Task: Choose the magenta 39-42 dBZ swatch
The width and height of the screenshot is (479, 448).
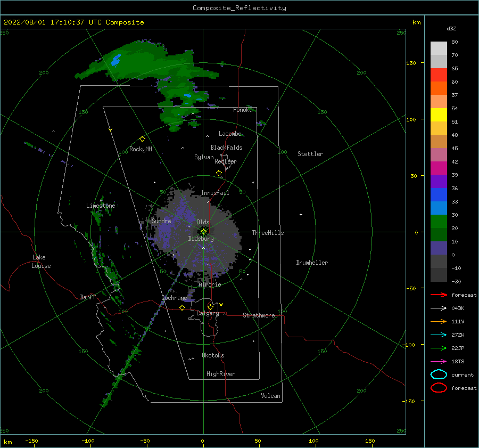Action: point(439,168)
